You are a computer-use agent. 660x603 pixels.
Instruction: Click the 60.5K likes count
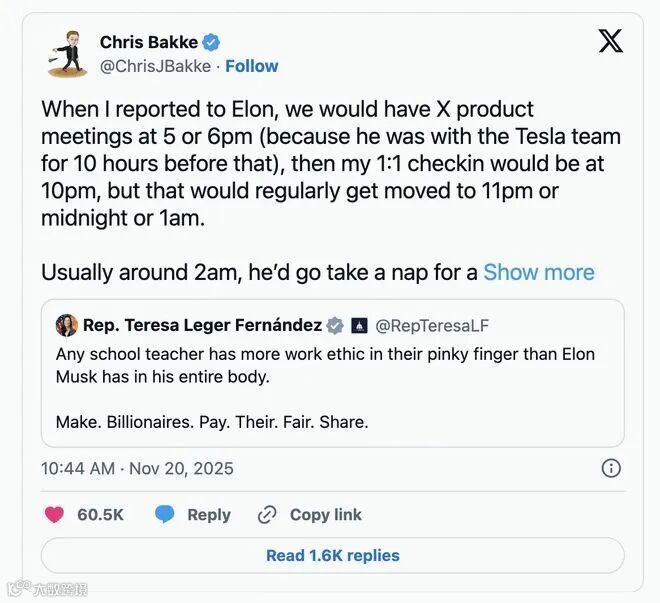(x=100, y=515)
